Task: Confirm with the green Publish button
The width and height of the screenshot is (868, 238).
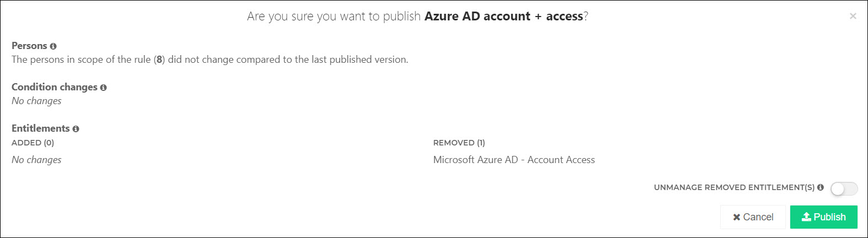Action: (x=823, y=217)
